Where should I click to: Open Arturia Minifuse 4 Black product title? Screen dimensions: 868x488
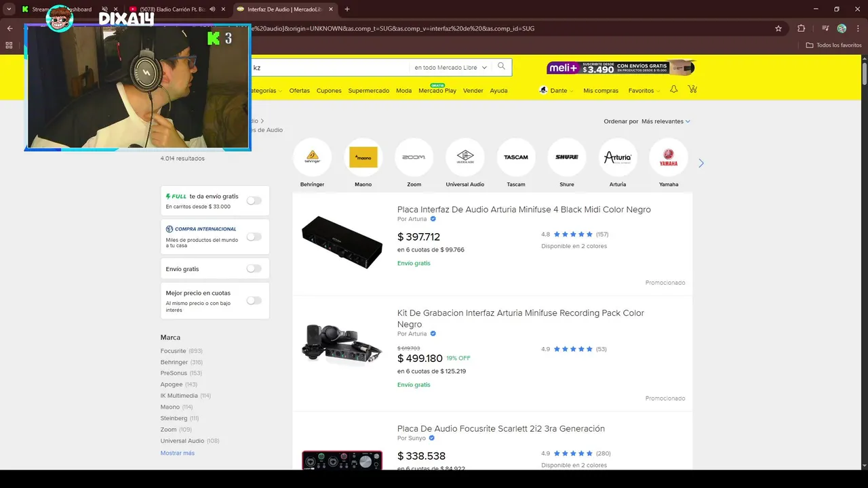(524, 209)
